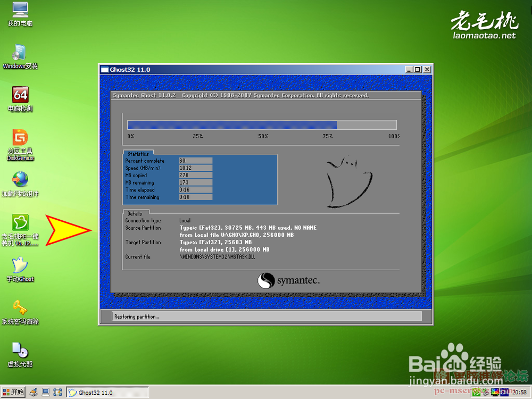Click the Time elapsed value 0:16

coord(196,190)
